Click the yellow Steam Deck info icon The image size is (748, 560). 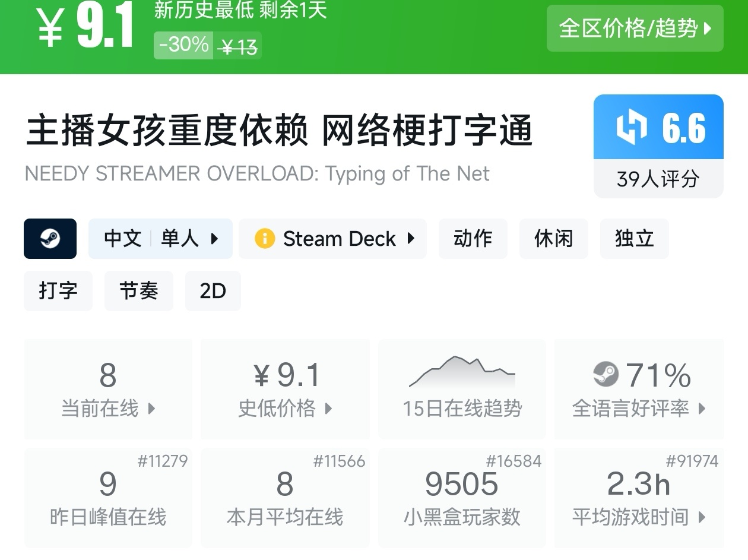(x=264, y=239)
